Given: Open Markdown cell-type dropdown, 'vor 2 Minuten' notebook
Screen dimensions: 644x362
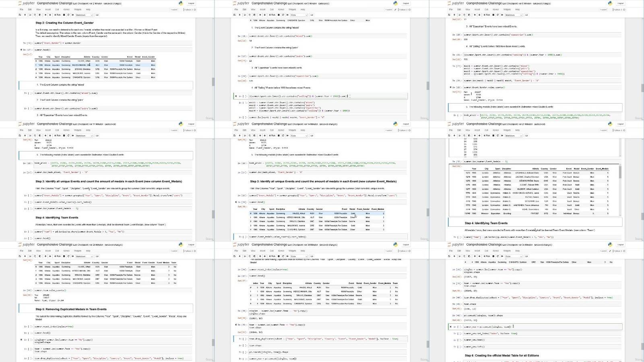Looking at the screenshot, I should click(85, 15).
